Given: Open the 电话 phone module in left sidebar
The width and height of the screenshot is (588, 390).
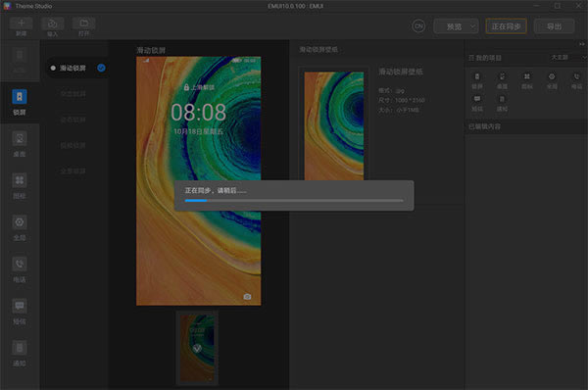Looking at the screenshot, I should 20,269.
